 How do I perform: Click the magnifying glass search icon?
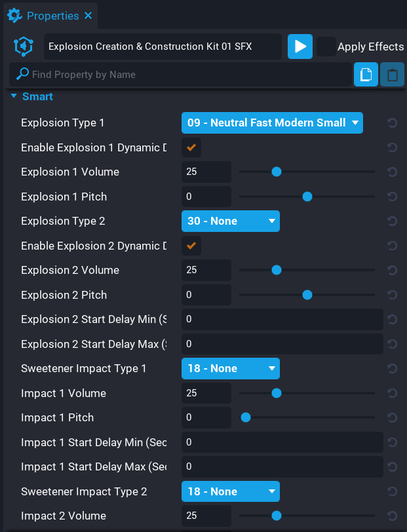22,74
